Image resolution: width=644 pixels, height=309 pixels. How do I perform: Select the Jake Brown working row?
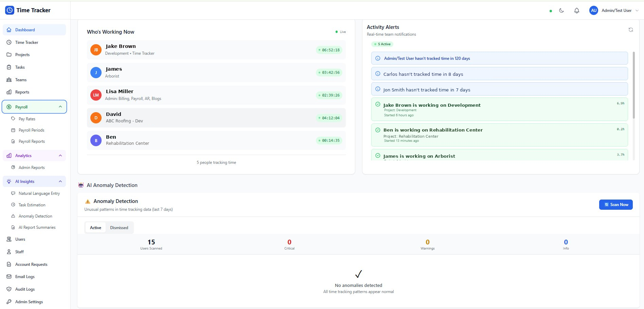(x=216, y=50)
